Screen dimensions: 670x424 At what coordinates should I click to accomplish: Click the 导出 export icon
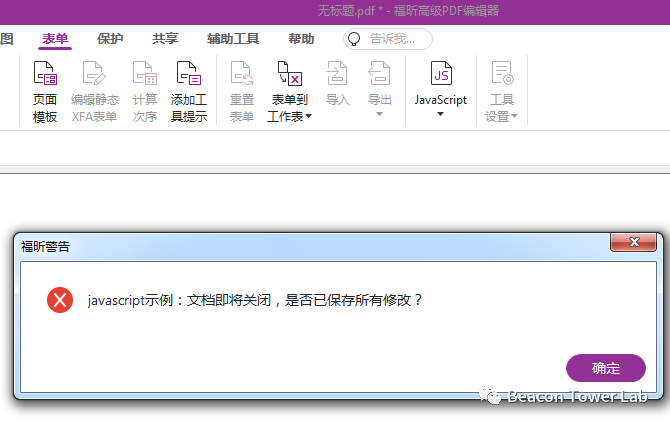[379, 73]
